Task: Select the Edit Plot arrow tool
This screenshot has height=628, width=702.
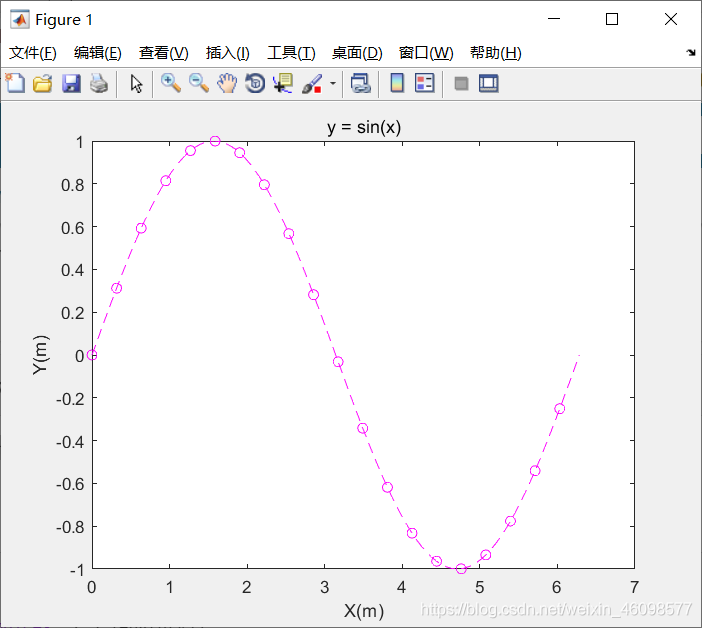Action: pos(136,84)
